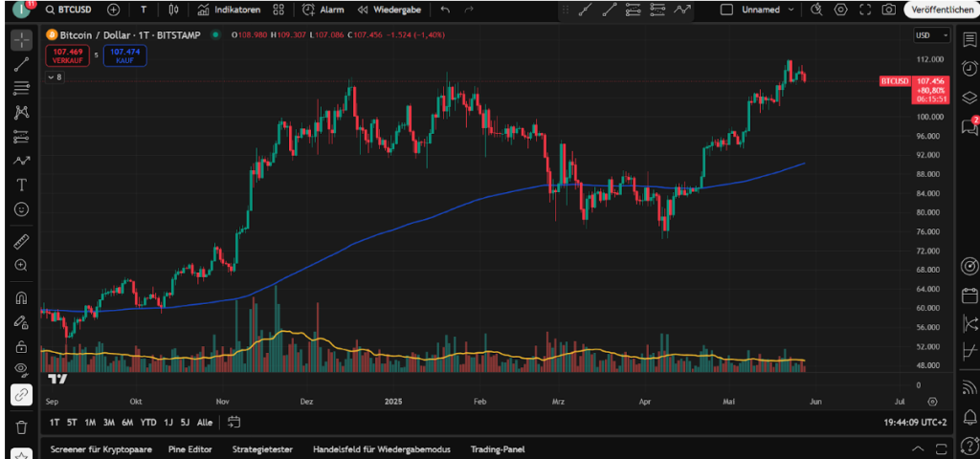Open the USD currency dropdown
Image resolution: width=980 pixels, height=459 pixels.
pyautogui.click(x=932, y=35)
